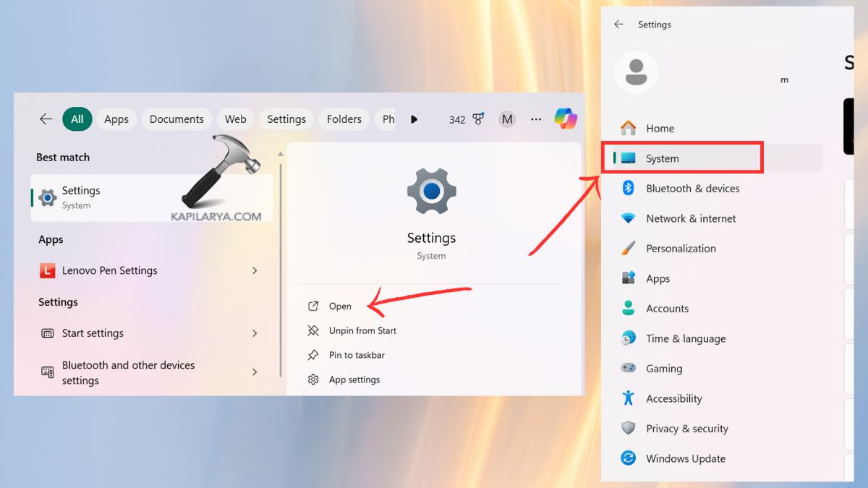Select the Personalization brush icon

(628, 248)
